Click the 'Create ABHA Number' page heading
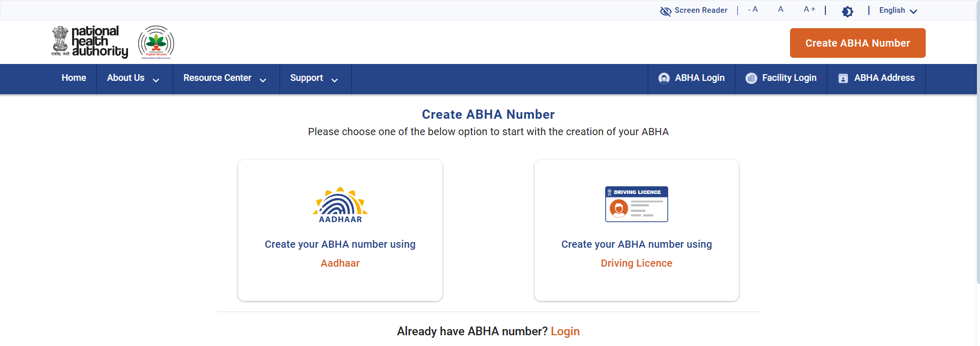This screenshot has width=980, height=346. tap(488, 115)
